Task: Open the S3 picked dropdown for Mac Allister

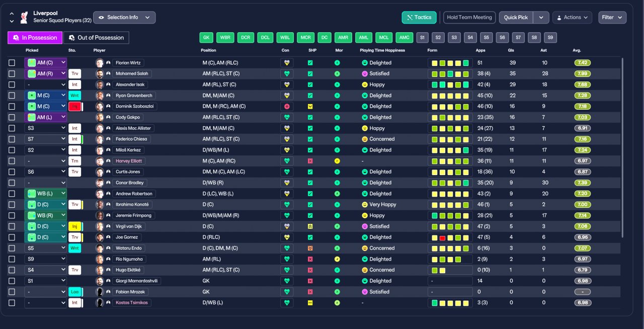Action: (45, 128)
